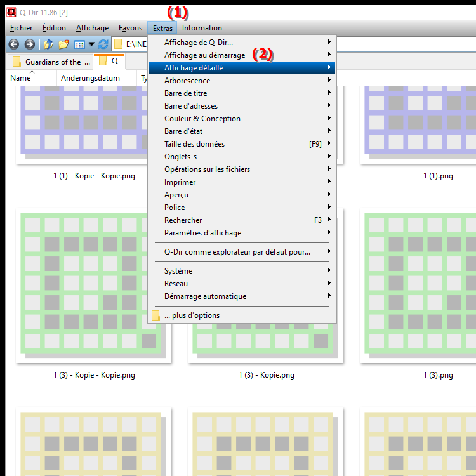Open the Fichier menu
This screenshot has width=476, height=476.
(21, 28)
